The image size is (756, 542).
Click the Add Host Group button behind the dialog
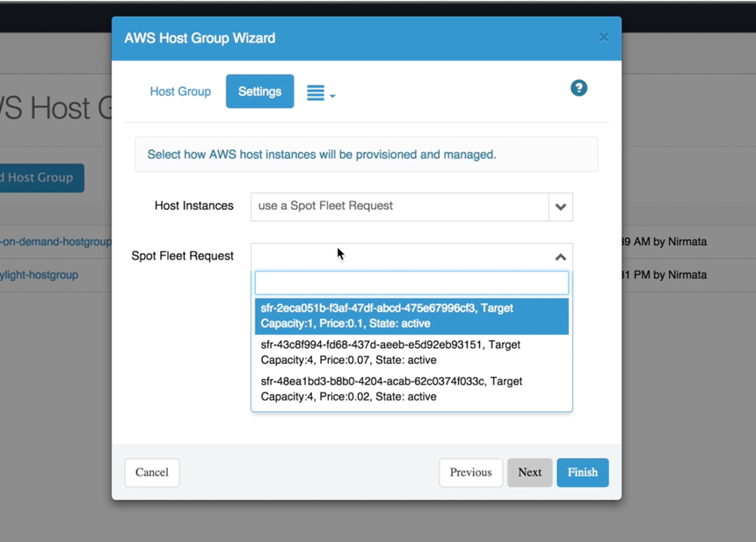point(42,177)
